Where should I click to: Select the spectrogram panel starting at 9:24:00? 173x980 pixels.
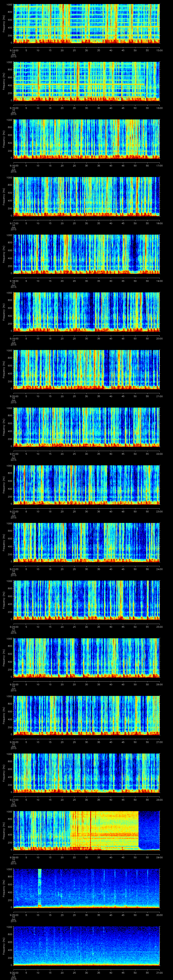(86, 600)
